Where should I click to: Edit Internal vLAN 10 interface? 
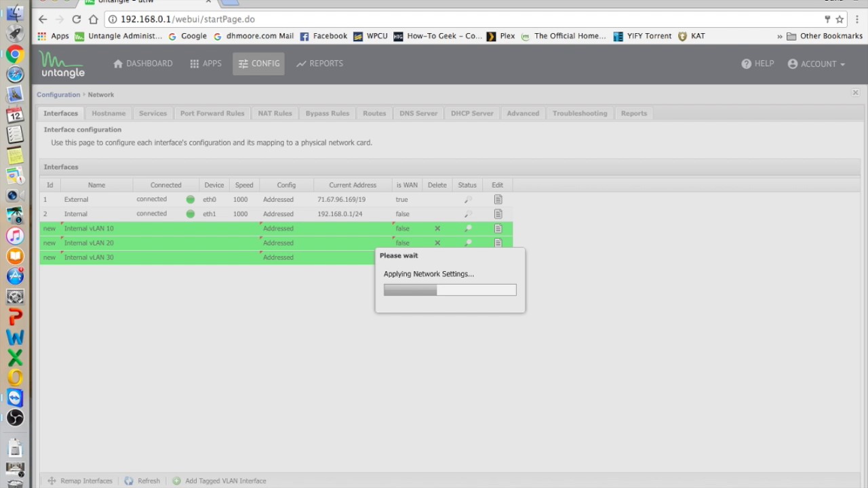coord(498,228)
